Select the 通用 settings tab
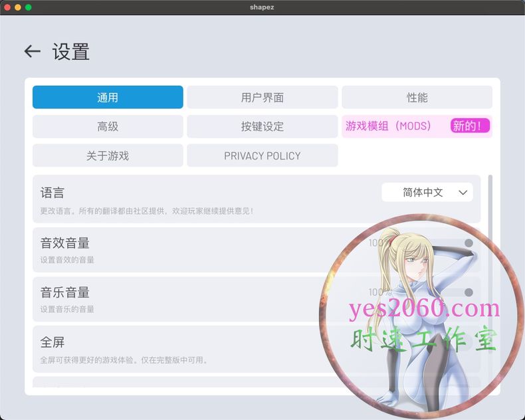Screen dimensions: 525x420 click(x=108, y=97)
